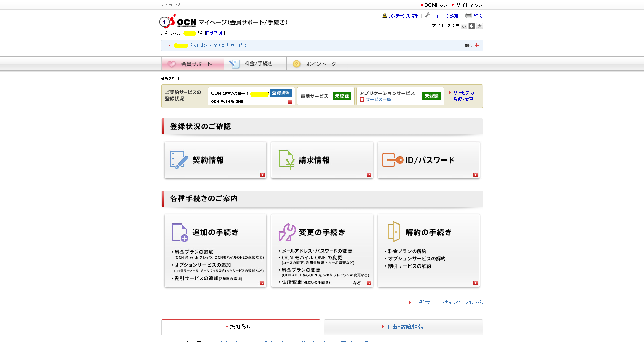Click the printer icon for 印刷

click(x=468, y=15)
